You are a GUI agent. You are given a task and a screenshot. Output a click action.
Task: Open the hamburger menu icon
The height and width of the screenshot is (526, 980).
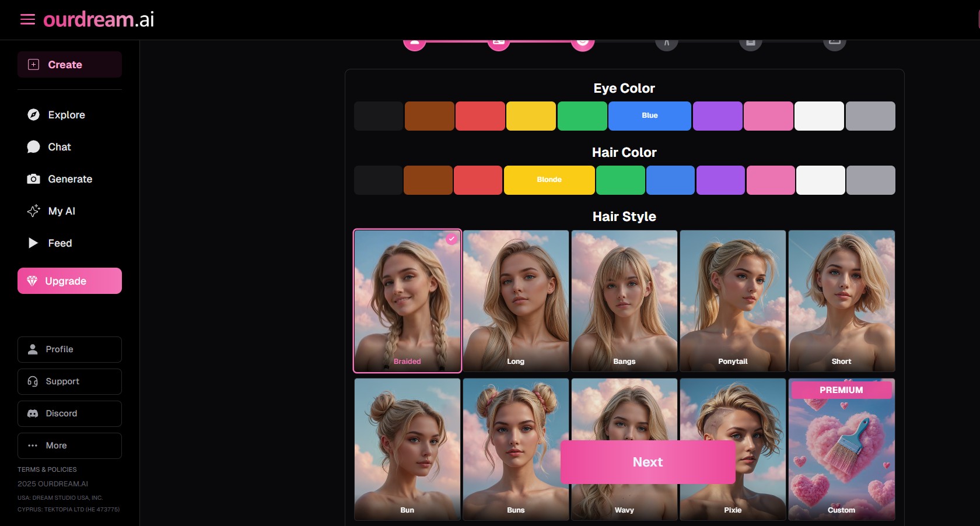27,20
